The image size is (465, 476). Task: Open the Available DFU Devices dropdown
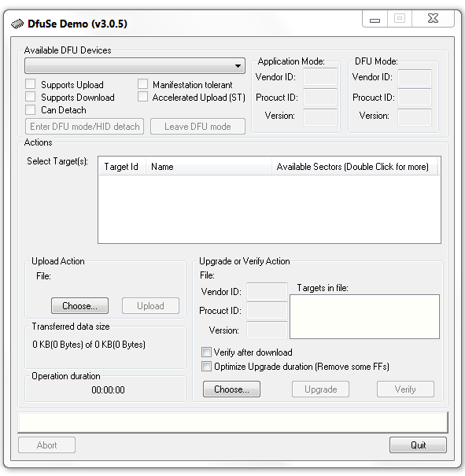(x=135, y=66)
